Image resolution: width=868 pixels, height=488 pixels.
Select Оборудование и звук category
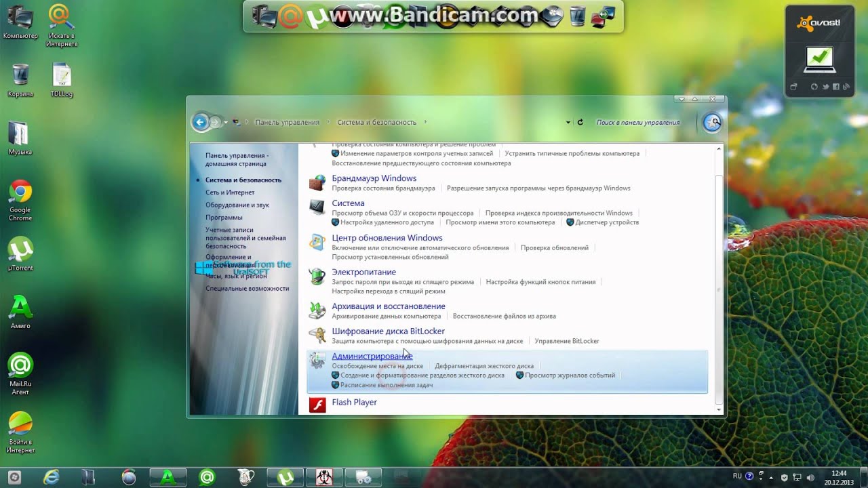237,205
